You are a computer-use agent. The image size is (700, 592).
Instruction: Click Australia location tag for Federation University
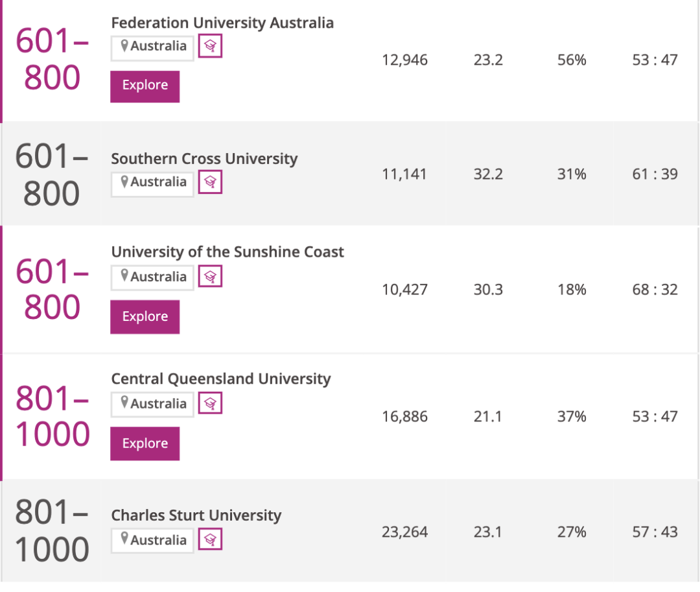pos(152,47)
